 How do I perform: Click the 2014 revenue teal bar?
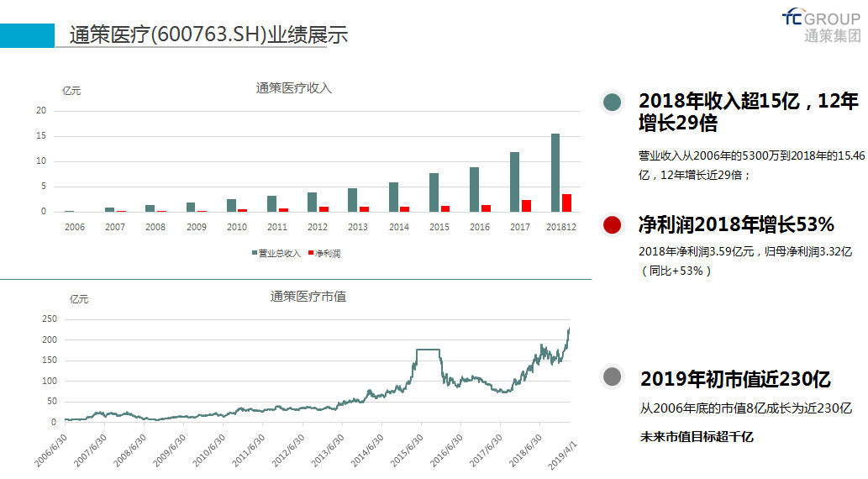click(x=393, y=197)
